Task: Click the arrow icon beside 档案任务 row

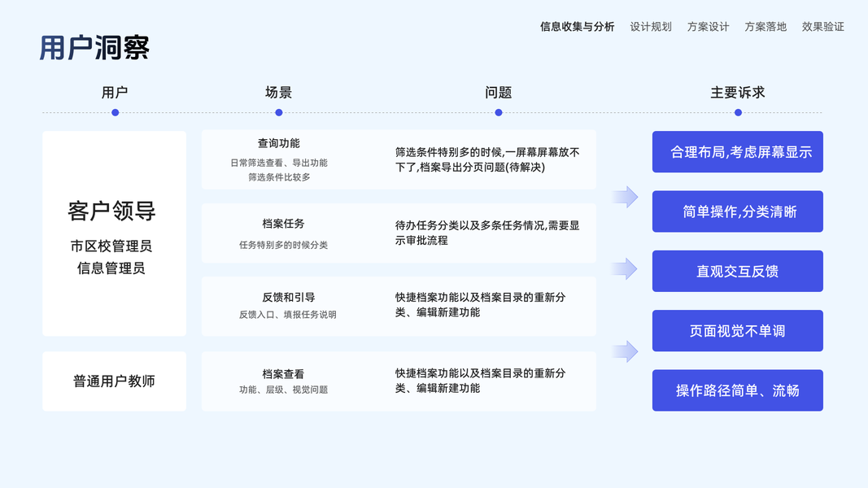Action: click(625, 269)
